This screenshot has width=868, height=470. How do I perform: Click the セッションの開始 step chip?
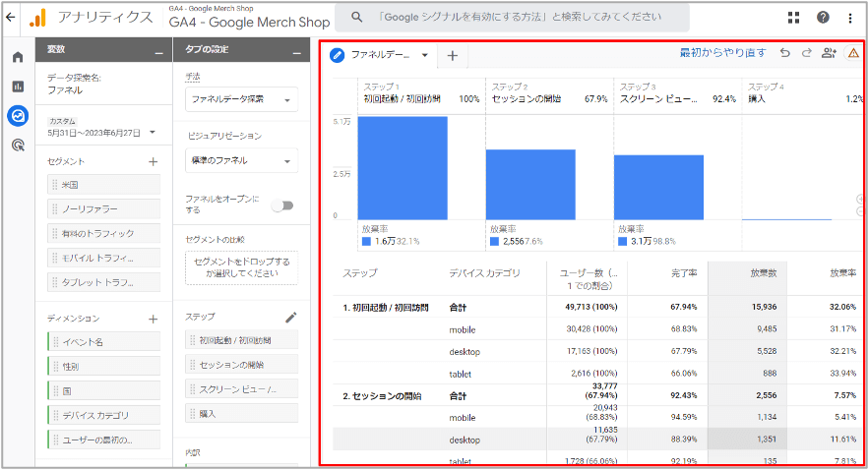pos(241,365)
